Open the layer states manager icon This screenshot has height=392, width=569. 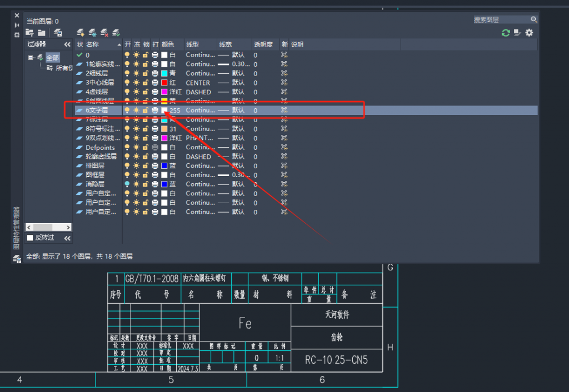58,32
